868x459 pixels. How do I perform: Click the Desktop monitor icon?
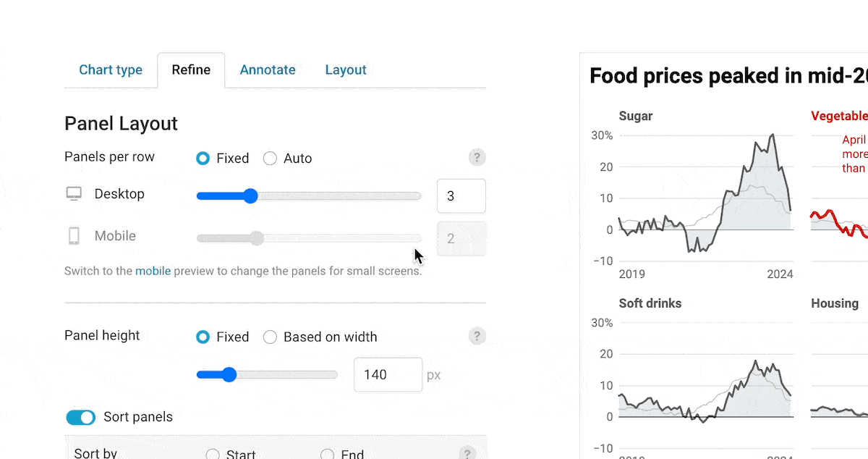[74, 194]
